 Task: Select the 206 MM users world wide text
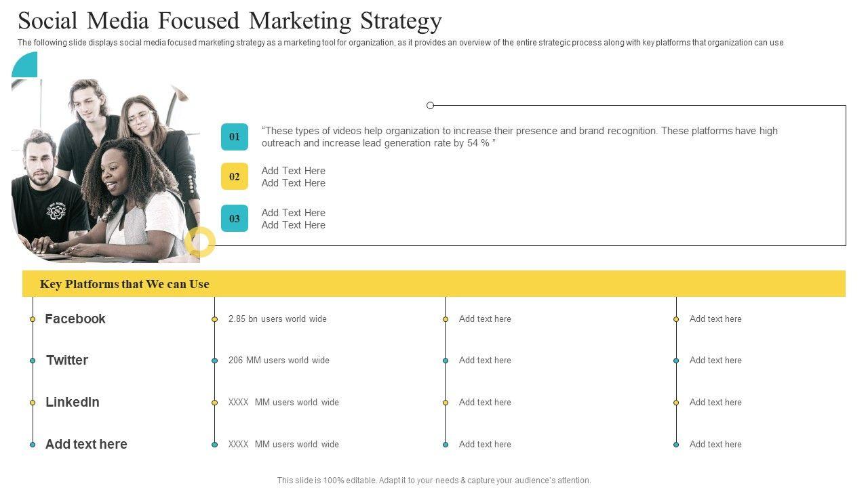pos(279,361)
